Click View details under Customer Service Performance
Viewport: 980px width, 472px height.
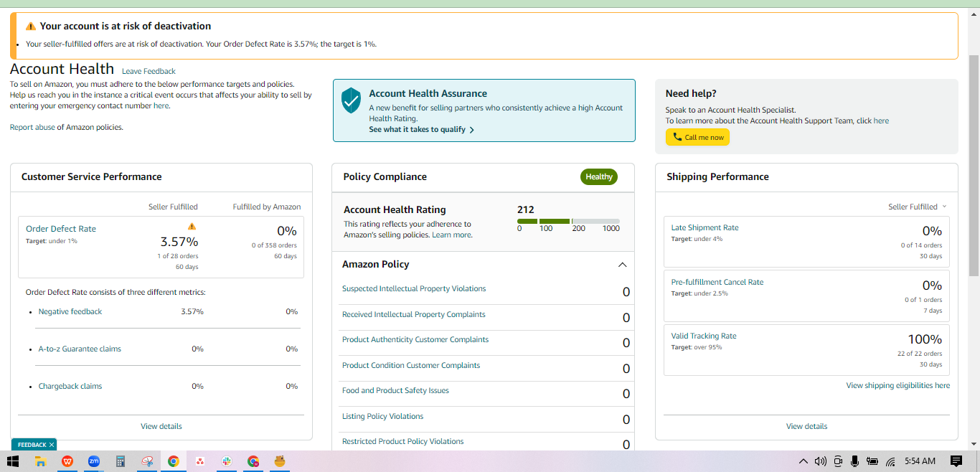click(161, 426)
